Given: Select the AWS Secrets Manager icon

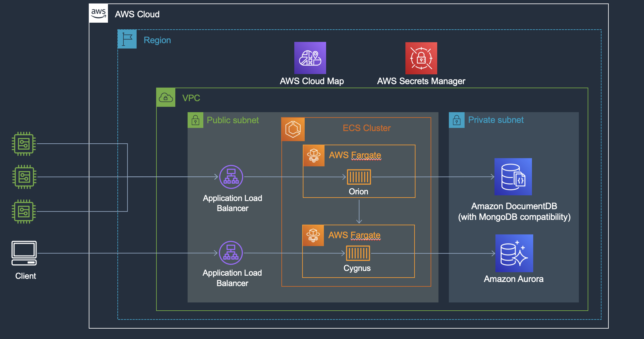Looking at the screenshot, I should coord(421,58).
